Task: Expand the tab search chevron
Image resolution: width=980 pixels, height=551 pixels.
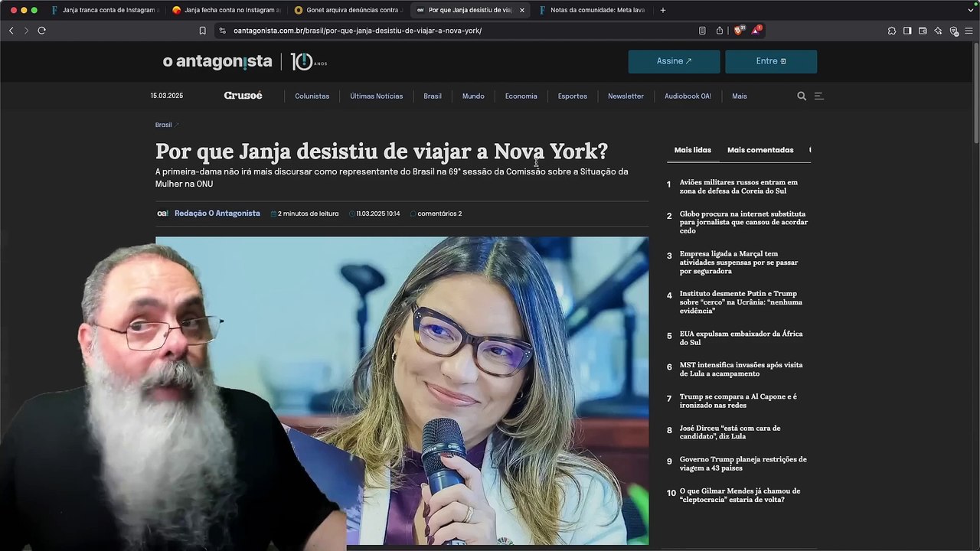Action: coord(971,10)
